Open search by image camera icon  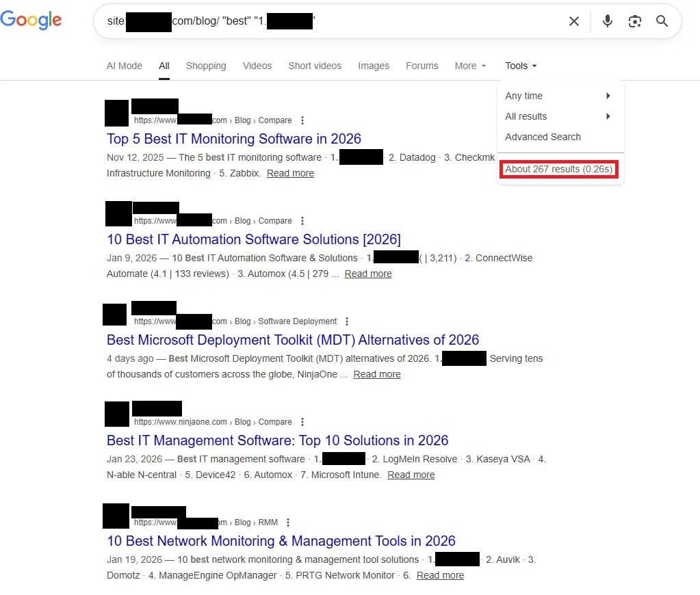[635, 21]
